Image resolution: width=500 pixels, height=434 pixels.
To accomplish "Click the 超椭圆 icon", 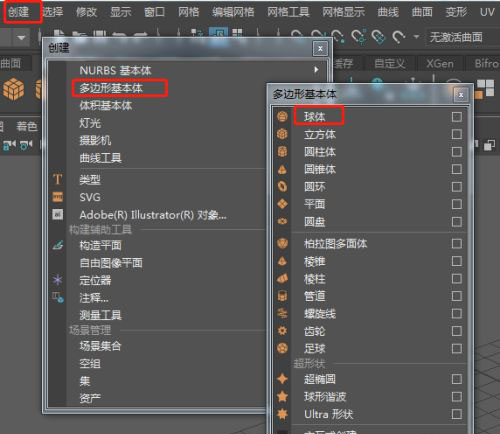I will (282, 379).
